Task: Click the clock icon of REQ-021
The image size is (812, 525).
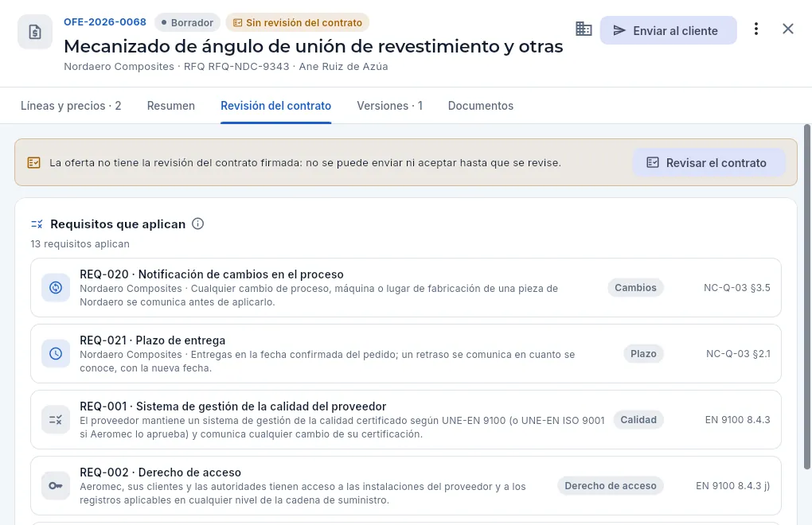Action: click(x=56, y=354)
